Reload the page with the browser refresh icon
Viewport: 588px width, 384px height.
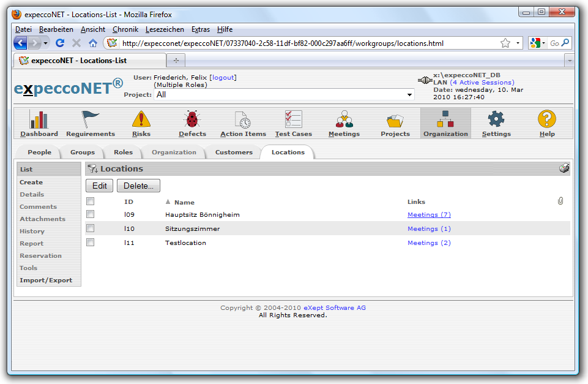[x=60, y=43]
